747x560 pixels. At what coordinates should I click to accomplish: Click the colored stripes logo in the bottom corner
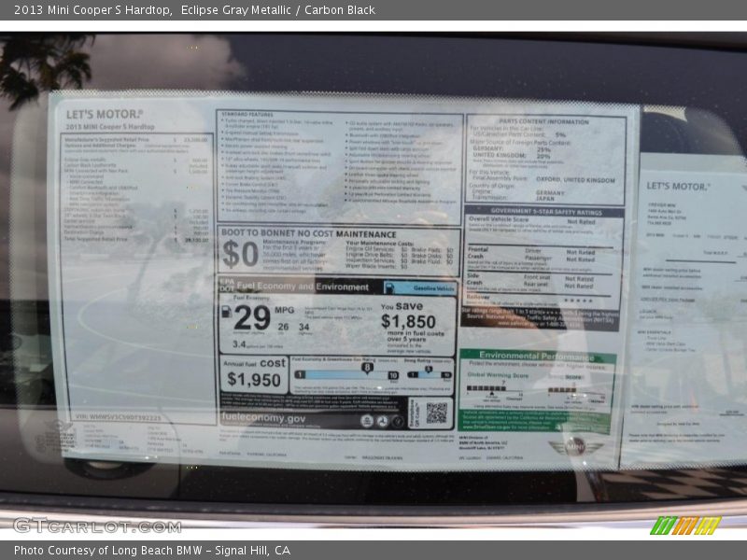click(x=686, y=525)
